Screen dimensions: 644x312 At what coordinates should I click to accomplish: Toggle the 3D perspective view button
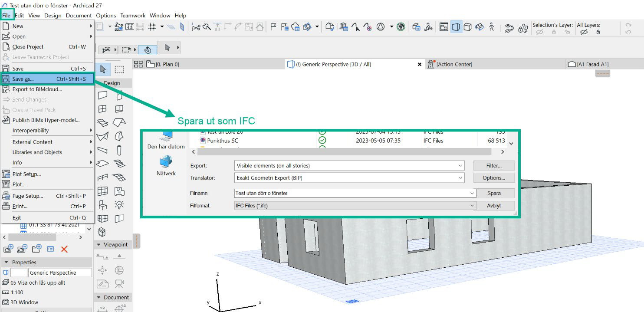456,27
